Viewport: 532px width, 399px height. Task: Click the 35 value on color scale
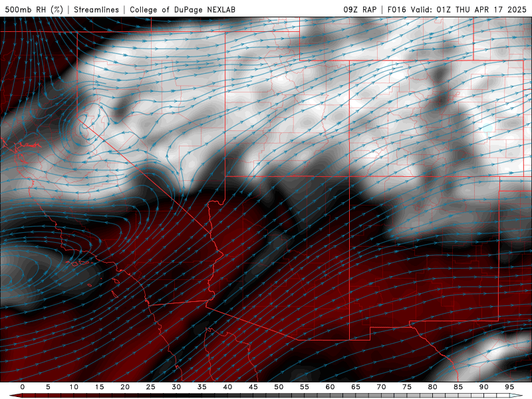(x=202, y=387)
